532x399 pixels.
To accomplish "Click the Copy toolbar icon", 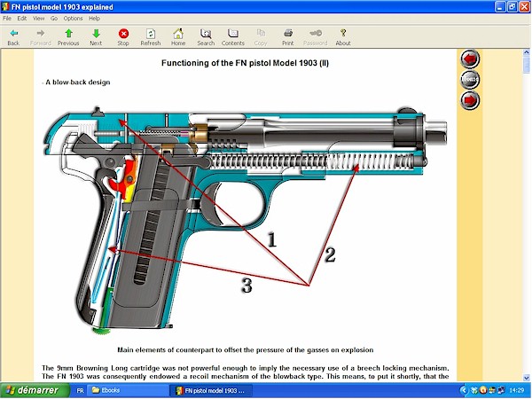I will (x=261, y=34).
